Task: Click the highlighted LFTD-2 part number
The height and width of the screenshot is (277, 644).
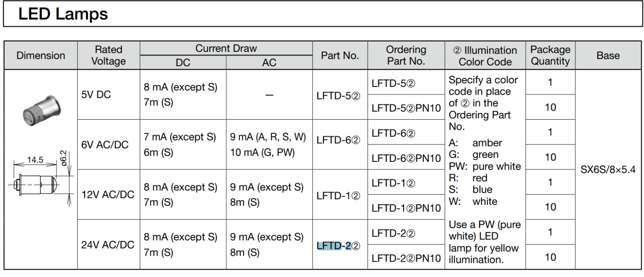Action: pos(339,246)
